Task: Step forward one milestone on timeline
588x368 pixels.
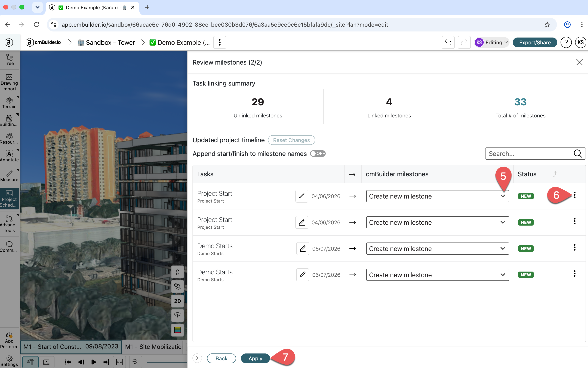Action: click(x=93, y=362)
